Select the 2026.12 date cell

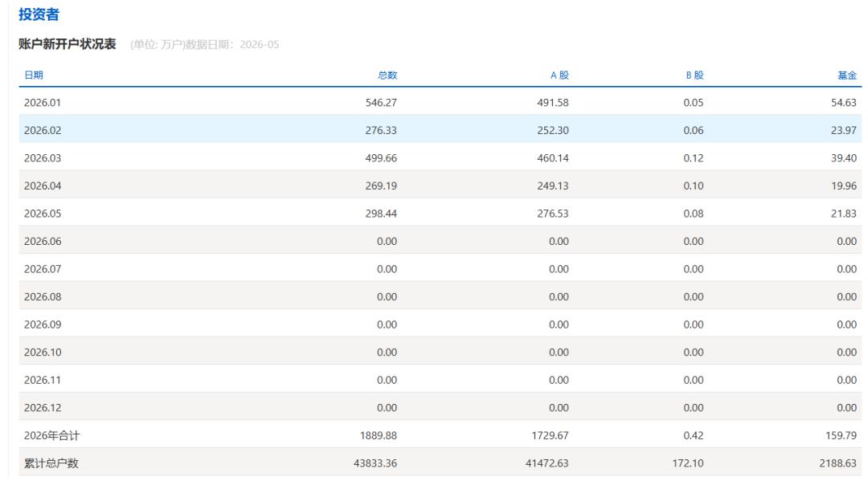pyautogui.click(x=43, y=408)
